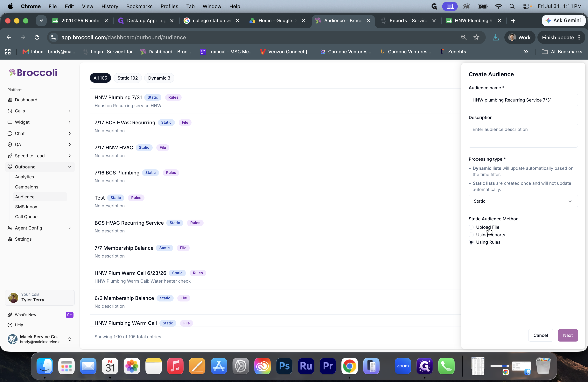Expand the Agent Config chevron
The image size is (588, 382).
tap(70, 228)
